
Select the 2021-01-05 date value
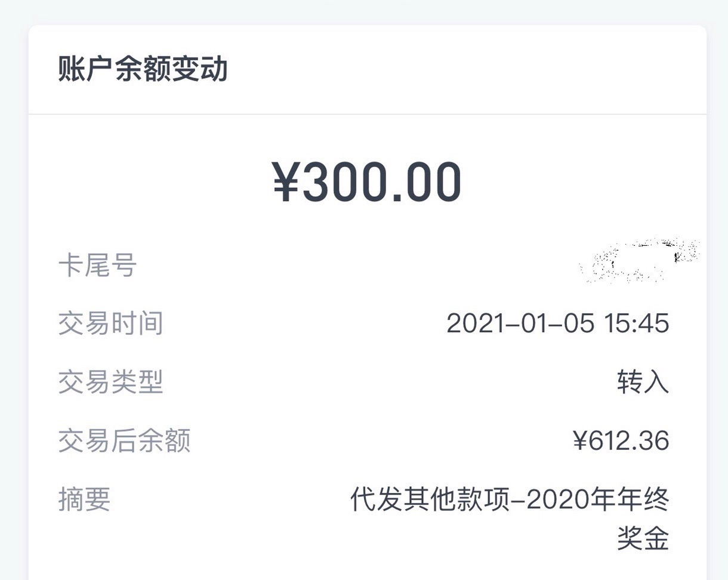(520, 323)
